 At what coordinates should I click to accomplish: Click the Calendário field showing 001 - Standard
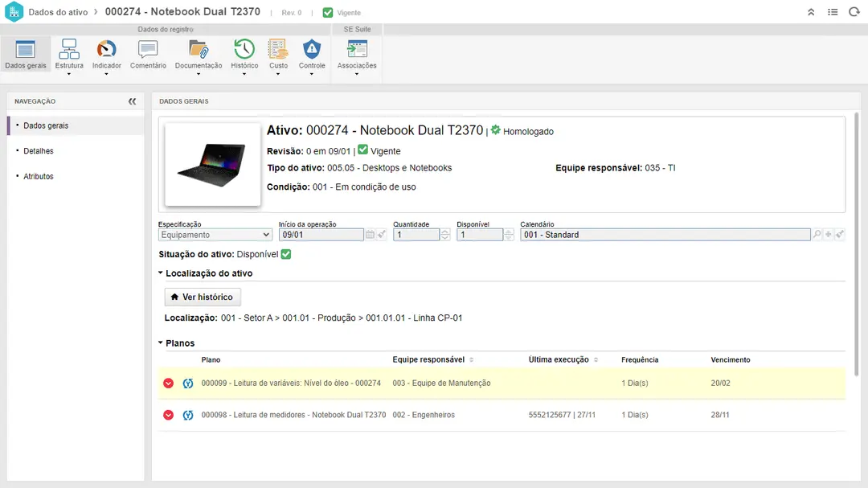665,235
